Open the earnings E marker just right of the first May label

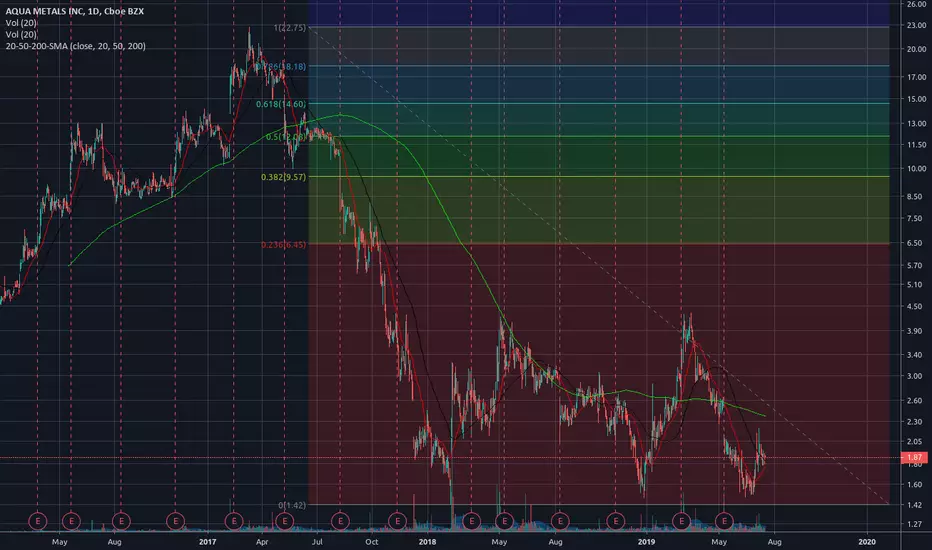(71, 521)
